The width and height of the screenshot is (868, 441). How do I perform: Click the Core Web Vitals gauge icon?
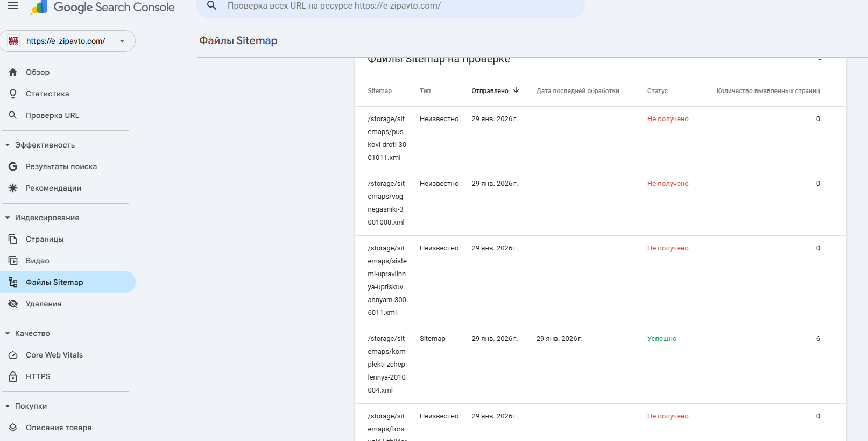point(13,355)
